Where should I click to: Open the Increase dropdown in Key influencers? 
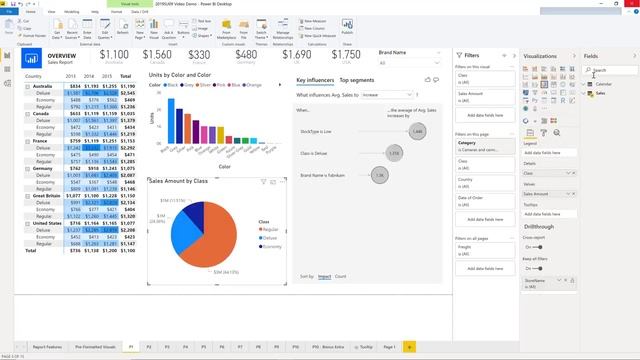[387, 95]
